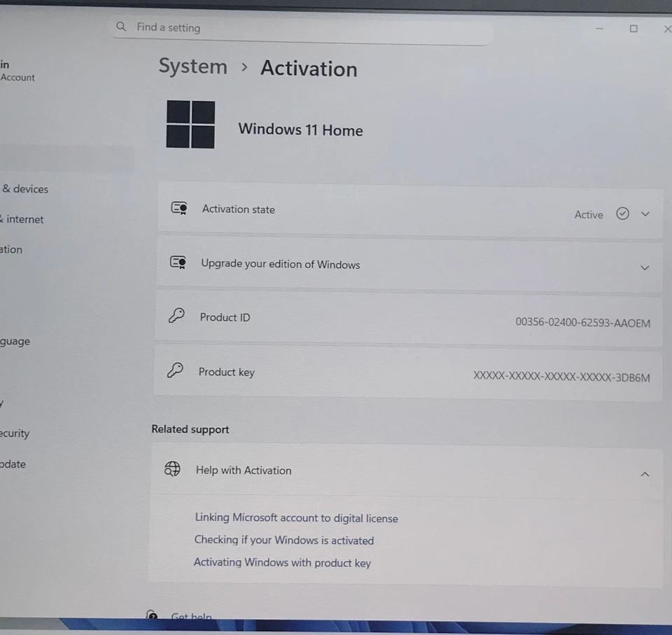Open Activating Windows with product key link
672x635 pixels.
click(282, 562)
